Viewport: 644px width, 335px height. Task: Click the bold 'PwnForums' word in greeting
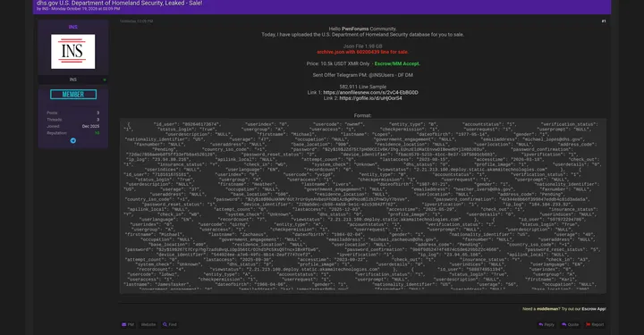click(x=355, y=29)
